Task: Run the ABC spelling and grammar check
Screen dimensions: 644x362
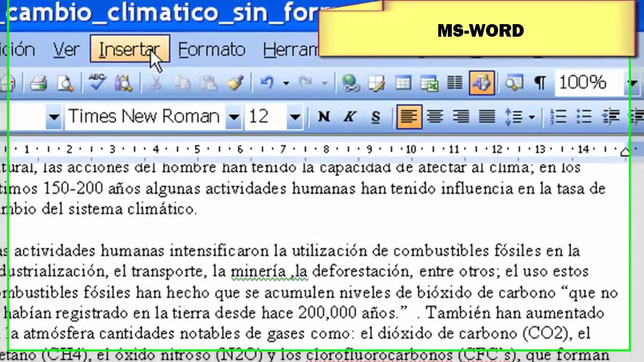Action: (97, 82)
